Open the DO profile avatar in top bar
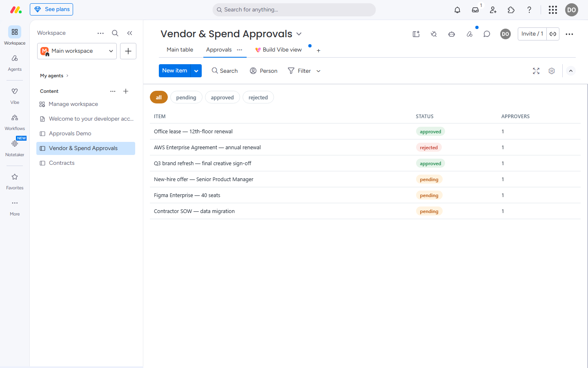The width and height of the screenshot is (588, 368). (x=572, y=10)
